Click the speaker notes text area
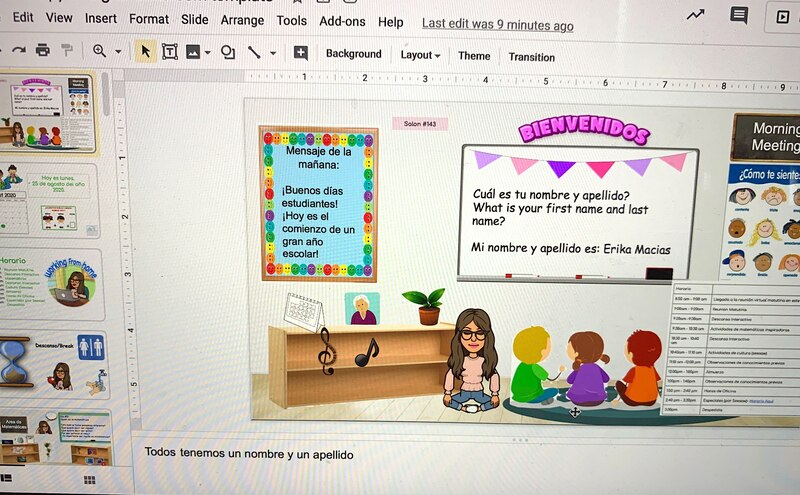 (400, 454)
